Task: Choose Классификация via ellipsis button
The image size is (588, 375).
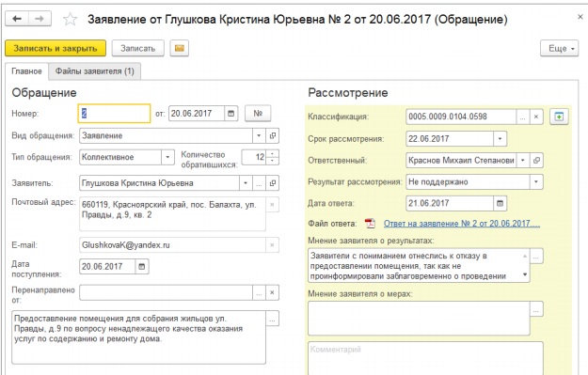Action: pos(523,117)
